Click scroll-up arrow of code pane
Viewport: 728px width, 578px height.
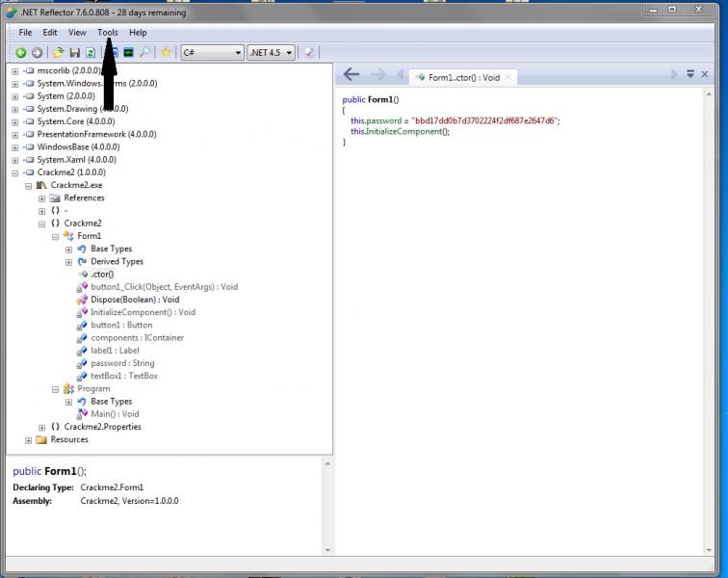coord(709,94)
